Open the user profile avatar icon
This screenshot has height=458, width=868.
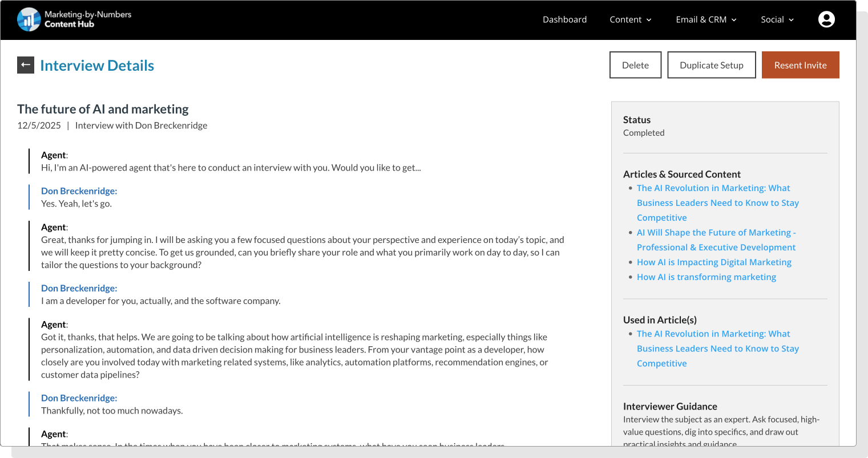(826, 19)
